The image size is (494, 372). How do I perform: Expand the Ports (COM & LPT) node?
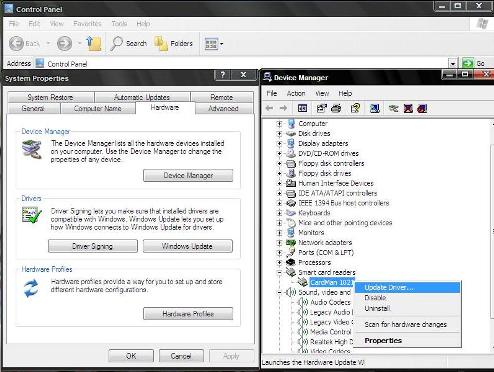tap(279, 253)
